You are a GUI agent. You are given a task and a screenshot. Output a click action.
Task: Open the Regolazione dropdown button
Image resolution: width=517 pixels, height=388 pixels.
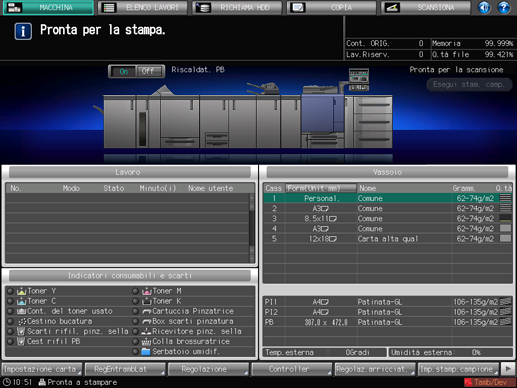point(208,369)
